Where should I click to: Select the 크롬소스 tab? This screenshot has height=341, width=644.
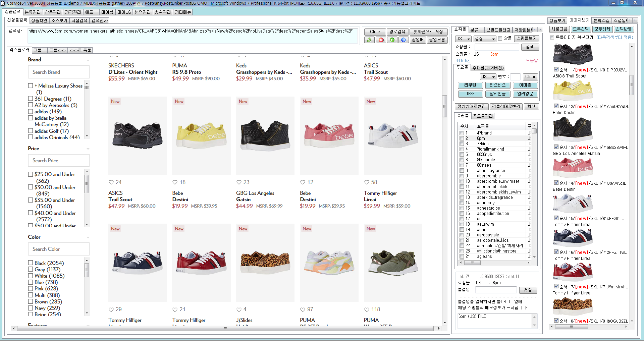tap(58, 50)
